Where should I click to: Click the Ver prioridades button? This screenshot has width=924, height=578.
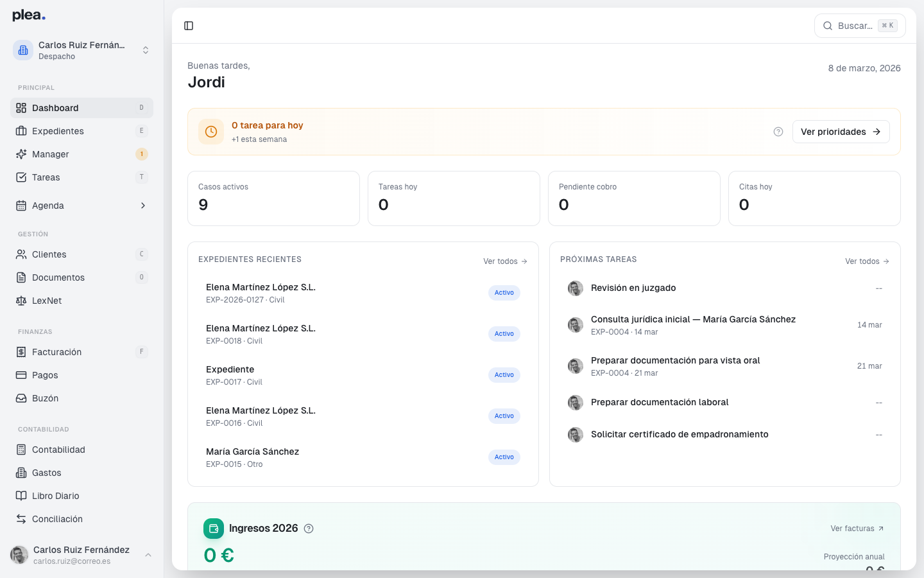pyautogui.click(x=841, y=131)
